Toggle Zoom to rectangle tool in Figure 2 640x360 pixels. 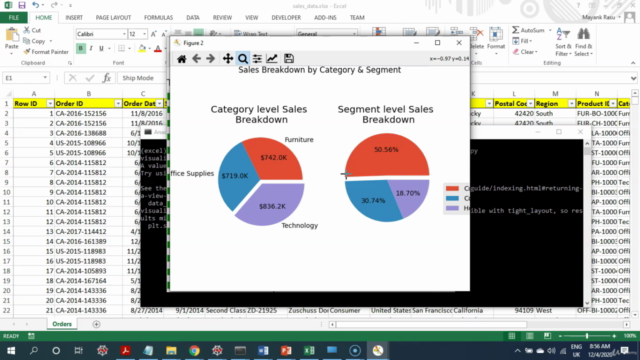[x=242, y=59]
